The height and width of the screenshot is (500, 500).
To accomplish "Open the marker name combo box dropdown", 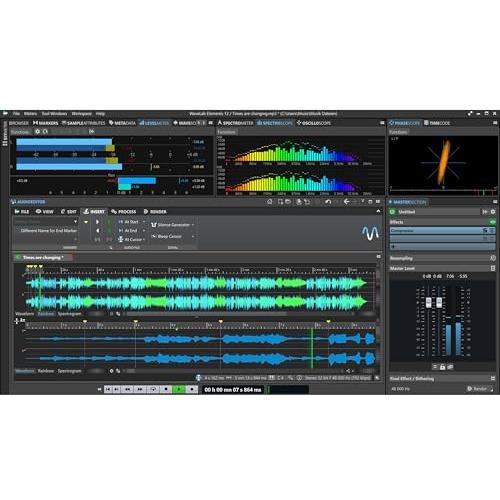I will click(76, 221).
